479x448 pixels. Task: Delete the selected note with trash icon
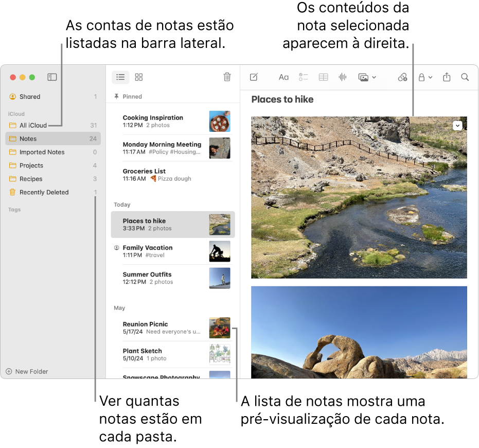(x=227, y=77)
